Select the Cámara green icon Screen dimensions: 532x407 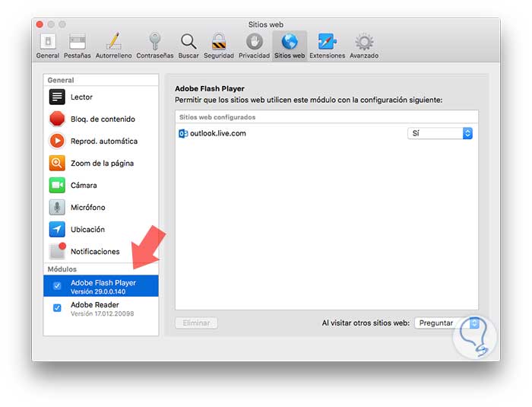(x=57, y=185)
